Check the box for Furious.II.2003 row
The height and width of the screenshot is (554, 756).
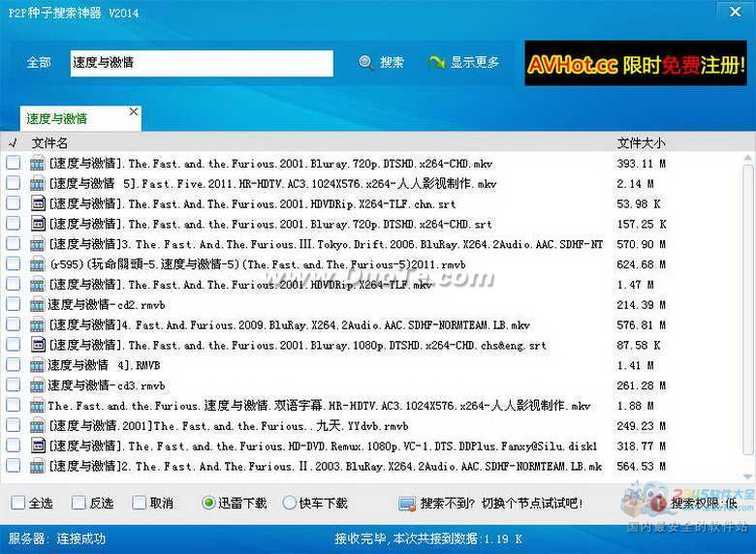14,465
